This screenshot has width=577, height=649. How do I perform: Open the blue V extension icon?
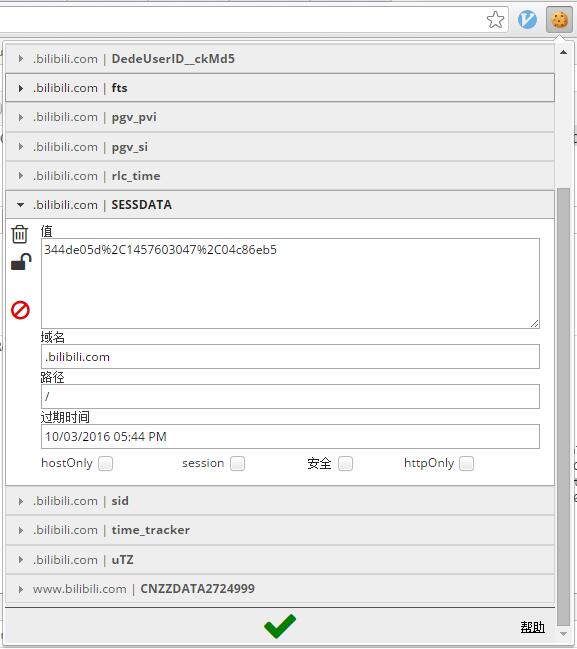click(527, 19)
